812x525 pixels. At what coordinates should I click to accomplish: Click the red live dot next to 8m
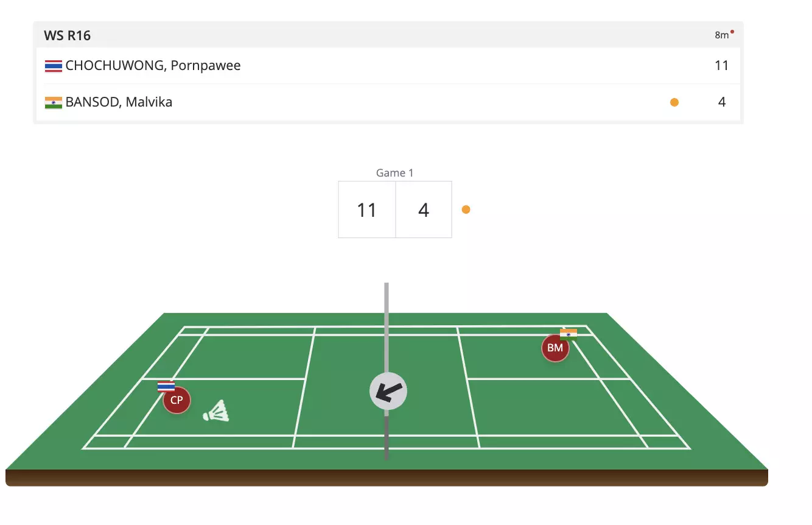coord(732,32)
